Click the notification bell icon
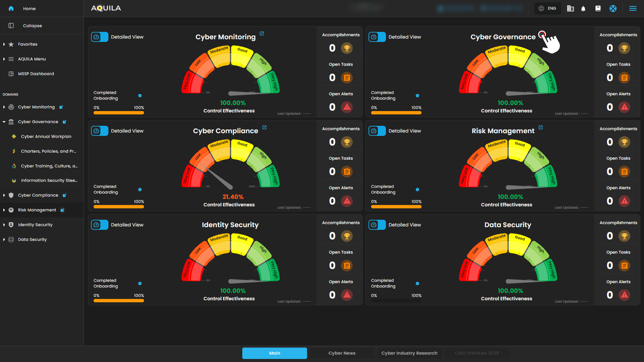Viewport: 644px width, 362px height. click(583, 9)
